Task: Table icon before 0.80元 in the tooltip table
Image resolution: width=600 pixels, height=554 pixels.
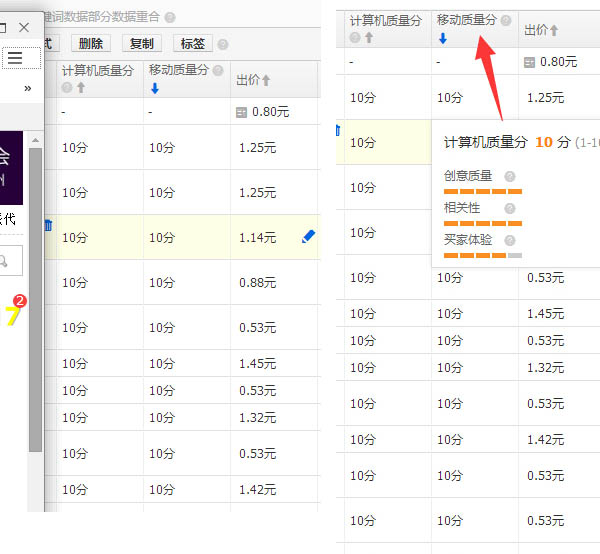Action: (x=529, y=62)
